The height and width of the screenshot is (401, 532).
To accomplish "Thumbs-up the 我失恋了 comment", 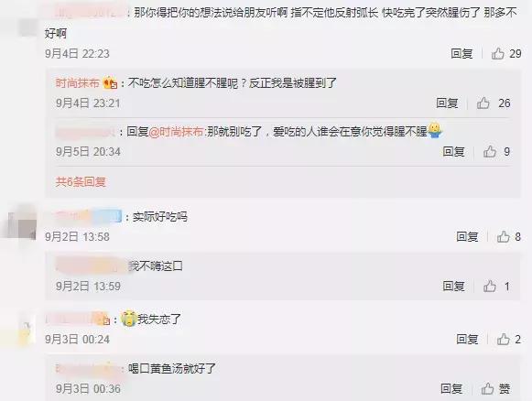I will (x=504, y=340).
